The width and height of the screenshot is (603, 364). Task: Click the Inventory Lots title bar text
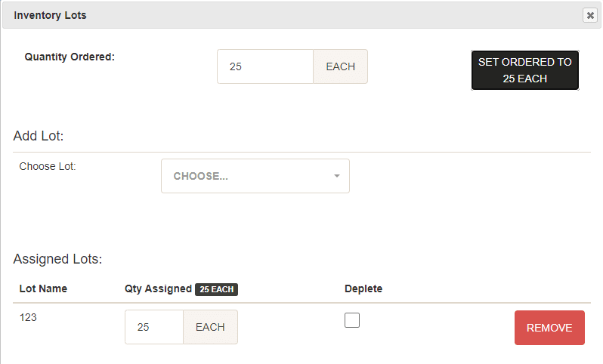[x=50, y=15]
